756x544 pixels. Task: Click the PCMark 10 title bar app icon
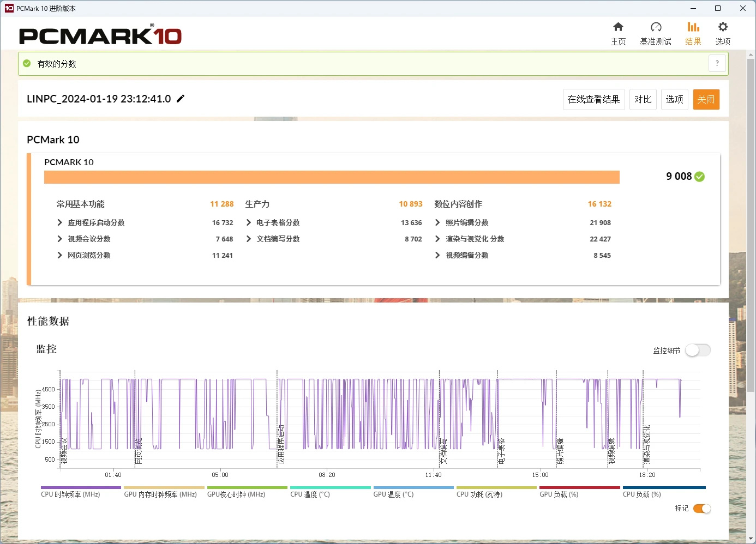[x=9, y=8]
